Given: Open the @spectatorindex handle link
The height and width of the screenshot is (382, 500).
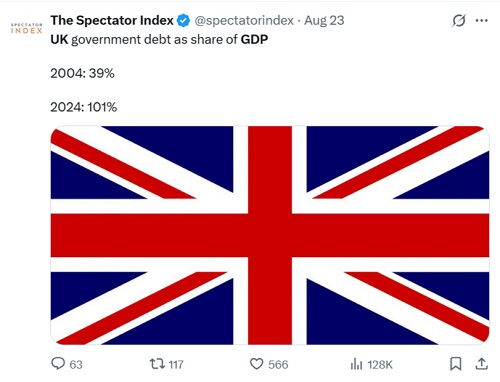Looking at the screenshot, I should pos(244,21).
